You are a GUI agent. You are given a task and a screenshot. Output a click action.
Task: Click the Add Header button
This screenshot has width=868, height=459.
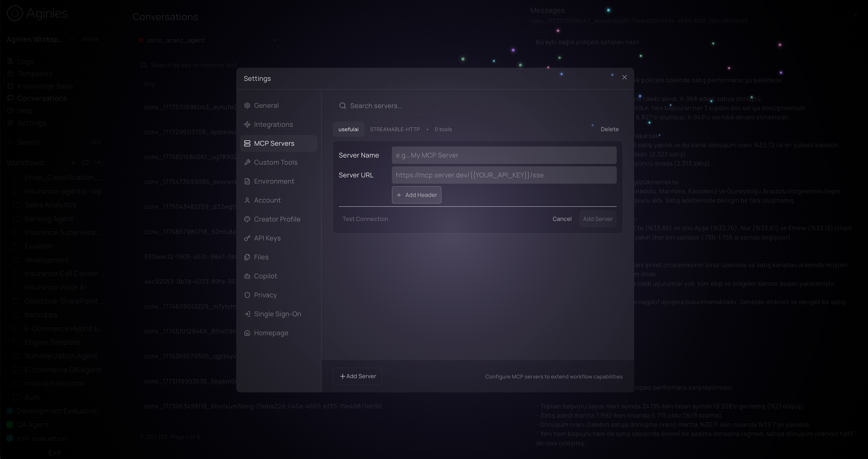[x=417, y=195]
